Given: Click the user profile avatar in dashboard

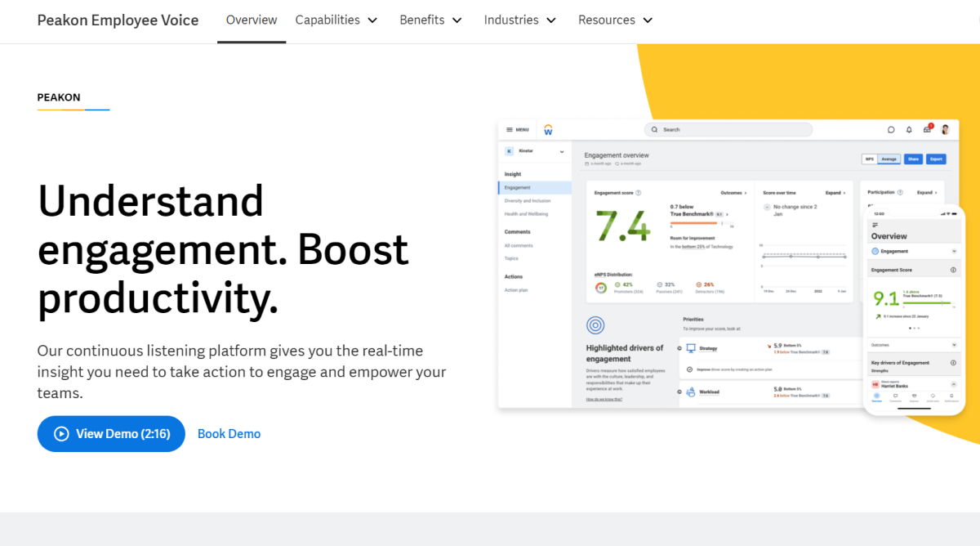Looking at the screenshot, I should tap(945, 130).
